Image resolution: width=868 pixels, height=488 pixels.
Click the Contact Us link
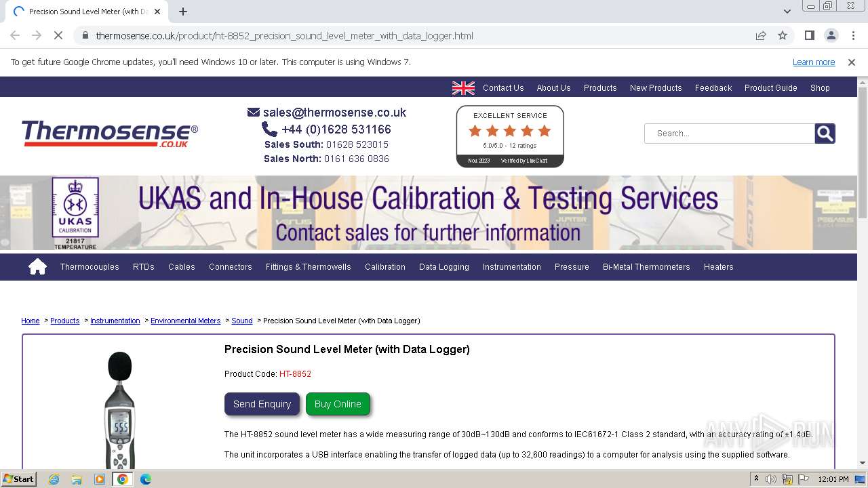coord(503,88)
